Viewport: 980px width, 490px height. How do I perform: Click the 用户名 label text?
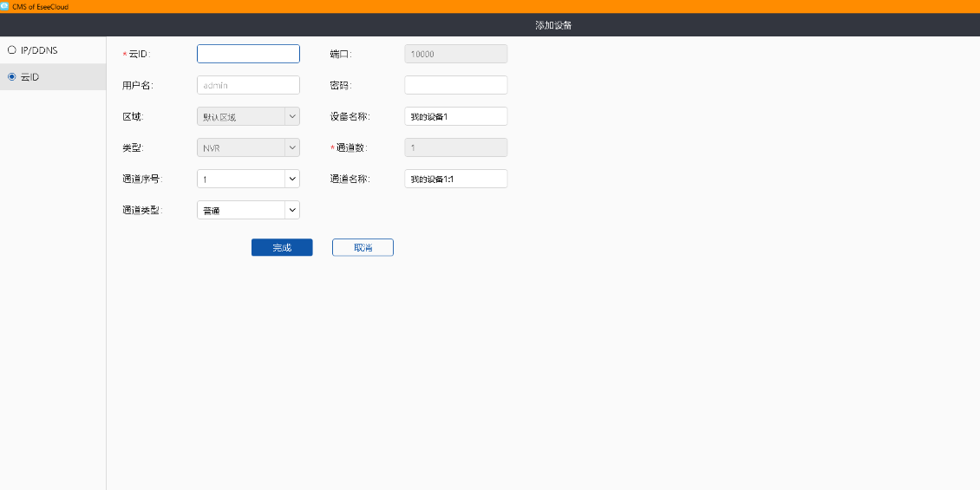(x=138, y=86)
